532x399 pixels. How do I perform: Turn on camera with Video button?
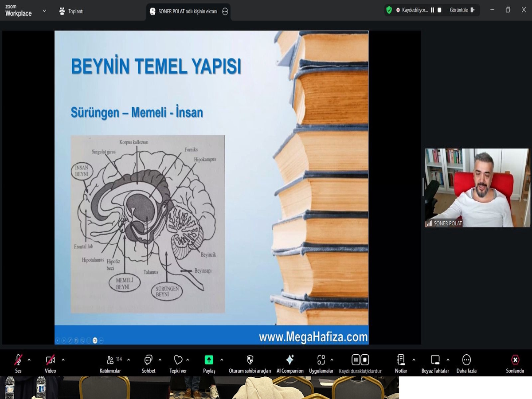pyautogui.click(x=51, y=360)
